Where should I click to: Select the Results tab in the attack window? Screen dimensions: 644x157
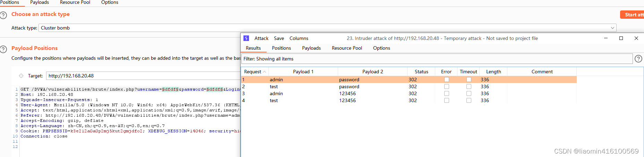(253, 48)
